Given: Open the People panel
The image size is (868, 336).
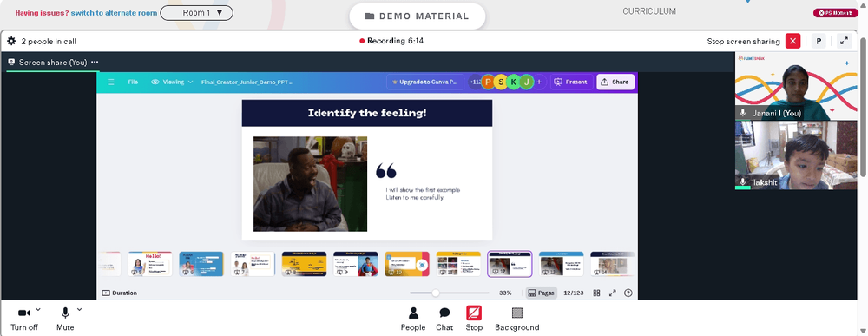Looking at the screenshot, I should (x=413, y=319).
